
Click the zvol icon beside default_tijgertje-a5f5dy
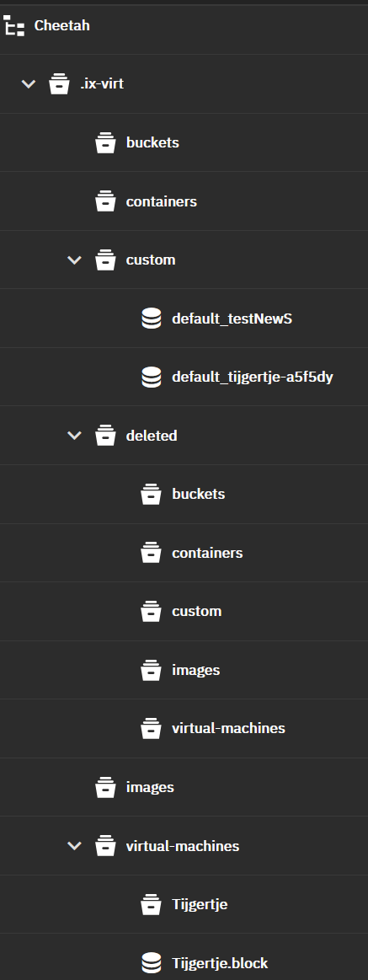coord(152,378)
